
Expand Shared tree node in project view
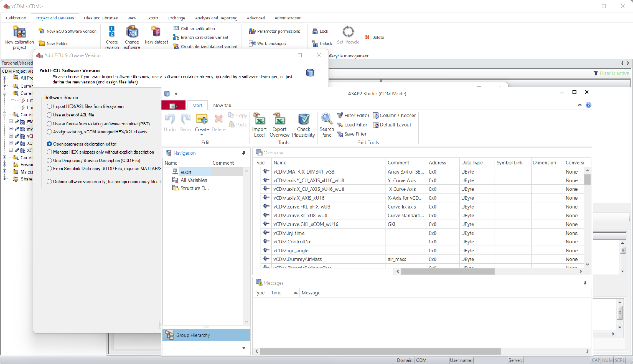[x=5, y=179]
